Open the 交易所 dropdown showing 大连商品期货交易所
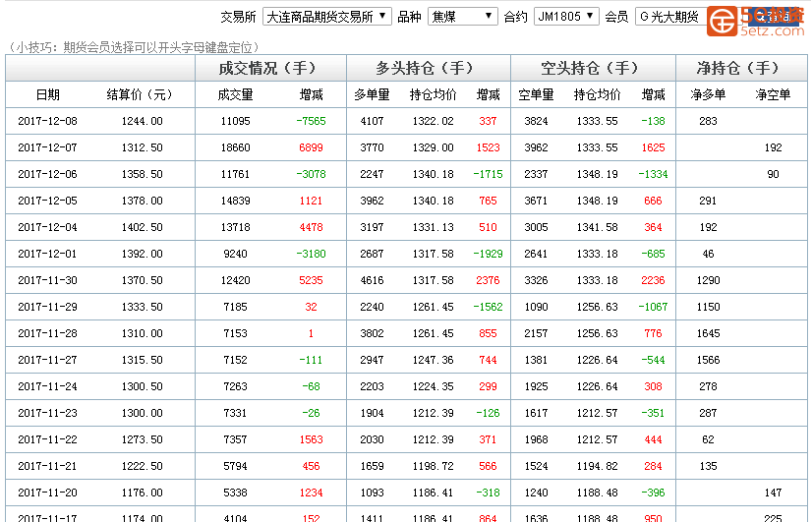This screenshot has width=812, height=522. point(326,17)
